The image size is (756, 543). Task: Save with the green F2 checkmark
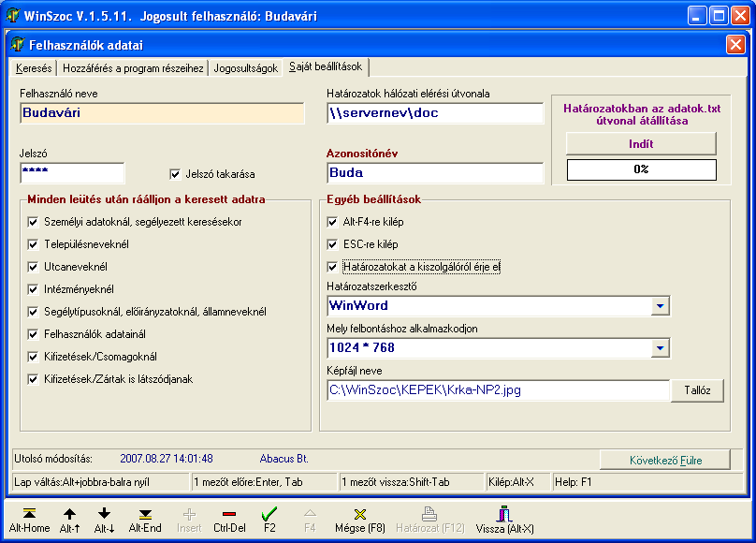[x=269, y=514]
